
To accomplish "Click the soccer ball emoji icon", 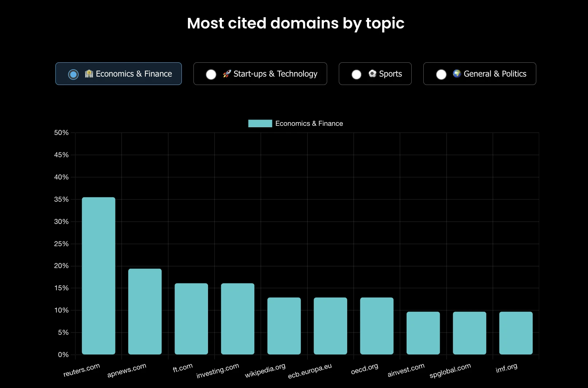I will [x=372, y=74].
